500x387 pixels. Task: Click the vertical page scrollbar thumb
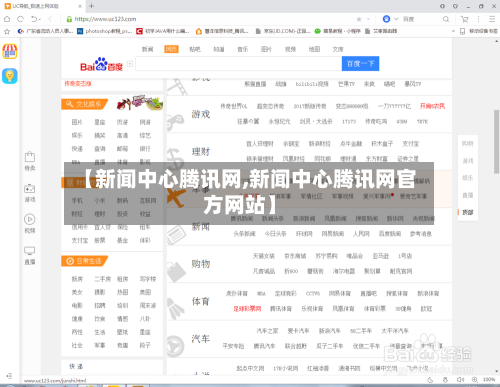pyautogui.click(x=496, y=141)
